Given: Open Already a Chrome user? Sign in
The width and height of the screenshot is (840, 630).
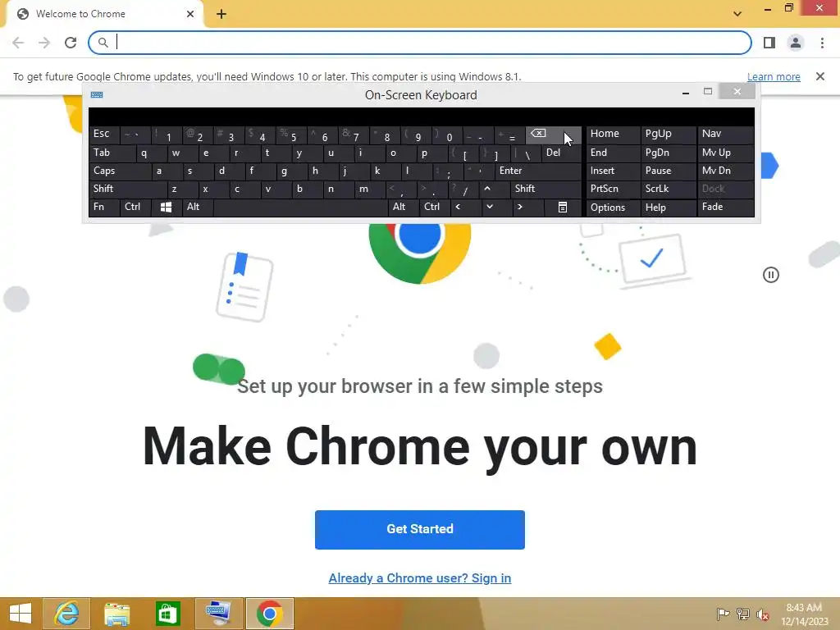Looking at the screenshot, I should coord(419,578).
